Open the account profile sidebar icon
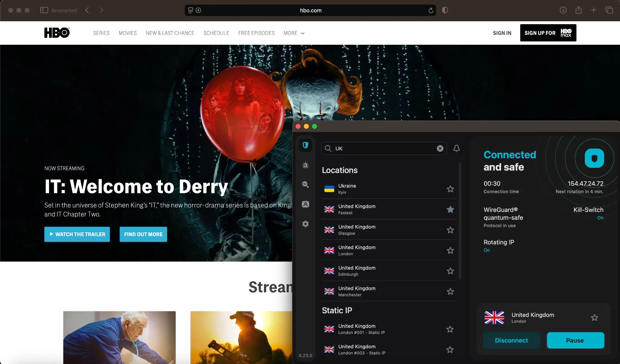This screenshot has height=364, width=620. pos(305,204)
